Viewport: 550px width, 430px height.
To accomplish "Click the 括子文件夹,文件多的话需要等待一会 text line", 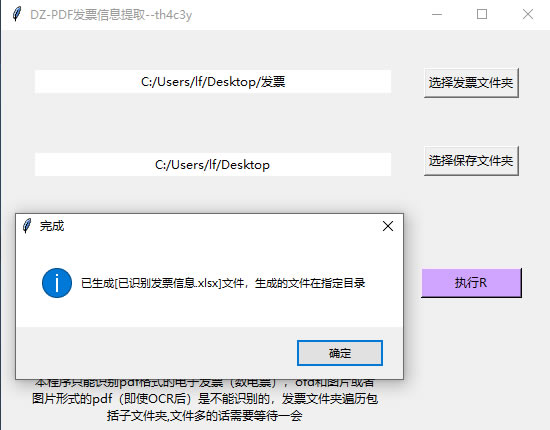I will click(204, 416).
